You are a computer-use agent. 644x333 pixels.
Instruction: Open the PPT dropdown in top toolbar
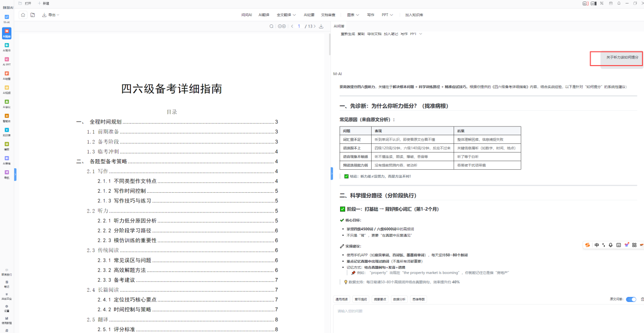(387, 15)
